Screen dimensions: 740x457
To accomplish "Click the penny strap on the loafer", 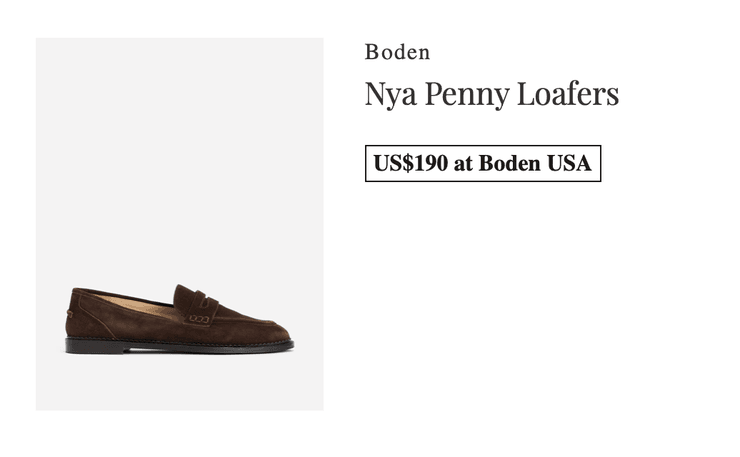I will pos(204,298).
